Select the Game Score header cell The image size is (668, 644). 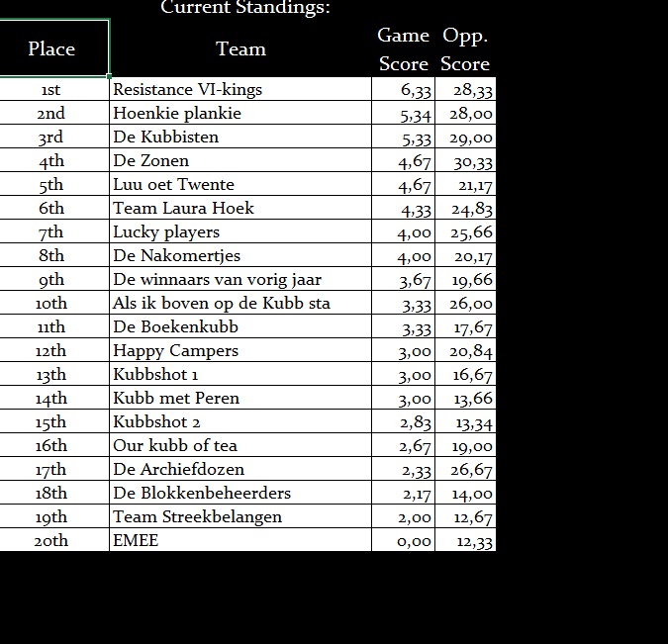(x=403, y=49)
